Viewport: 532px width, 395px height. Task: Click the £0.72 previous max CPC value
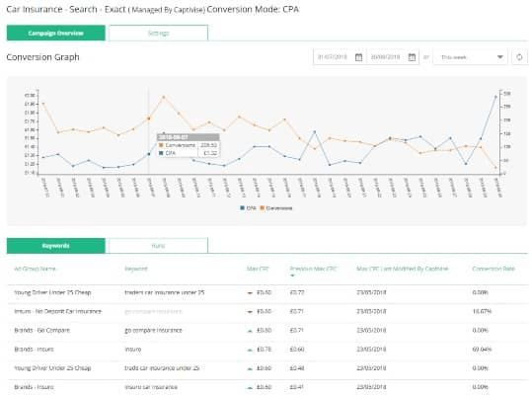[x=297, y=292]
